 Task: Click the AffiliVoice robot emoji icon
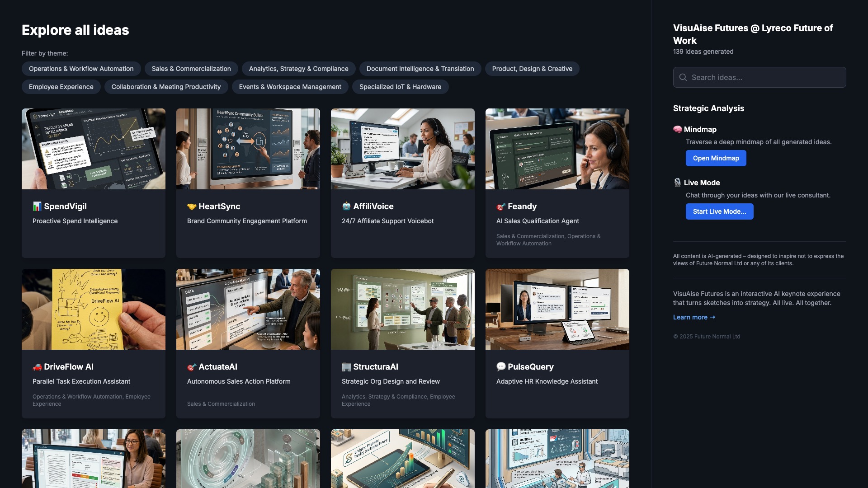pyautogui.click(x=346, y=206)
